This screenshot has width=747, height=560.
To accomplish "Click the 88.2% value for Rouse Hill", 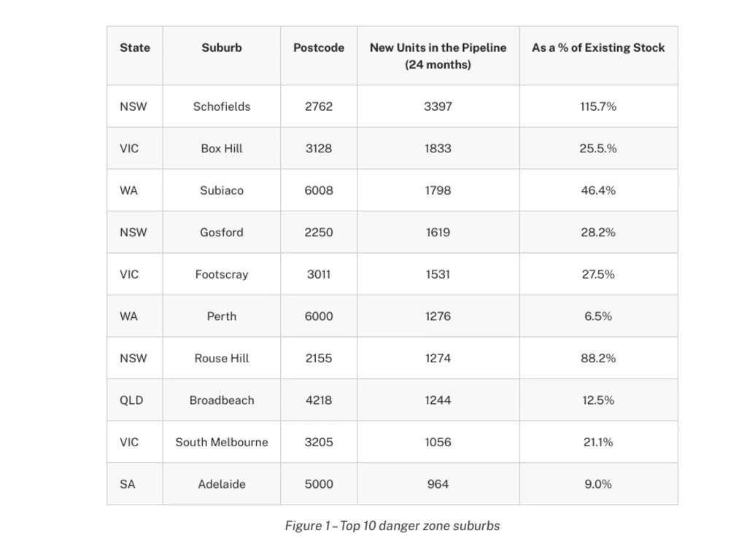I will point(598,358).
